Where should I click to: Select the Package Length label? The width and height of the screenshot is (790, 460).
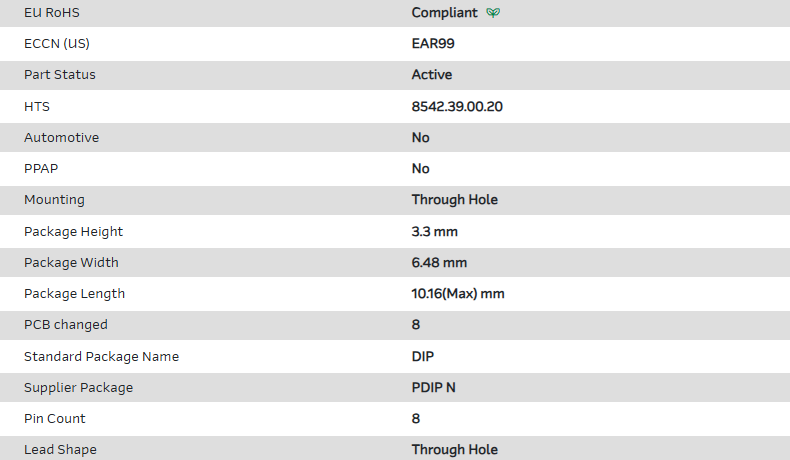tap(74, 294)
